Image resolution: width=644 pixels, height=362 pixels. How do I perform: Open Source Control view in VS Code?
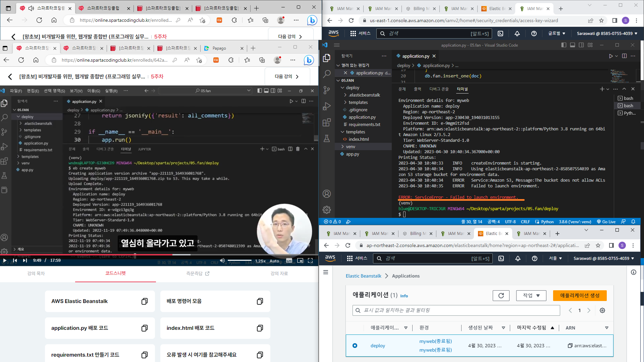point(326,90)
